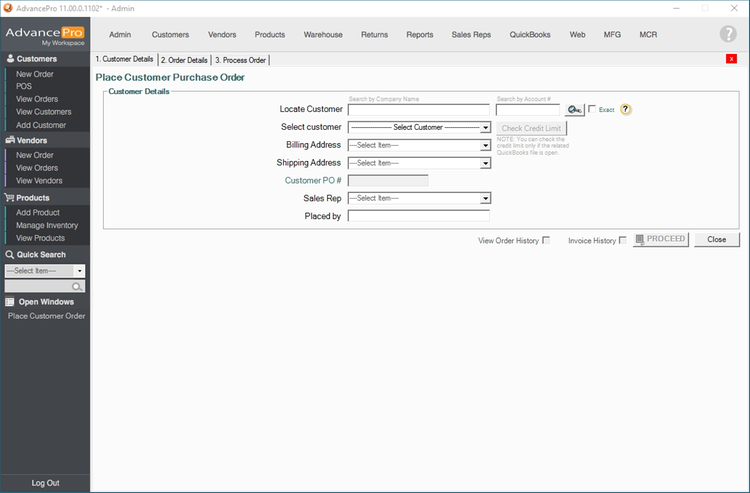Click the Check Credit Limit button
750x493 pixels.
531,128
